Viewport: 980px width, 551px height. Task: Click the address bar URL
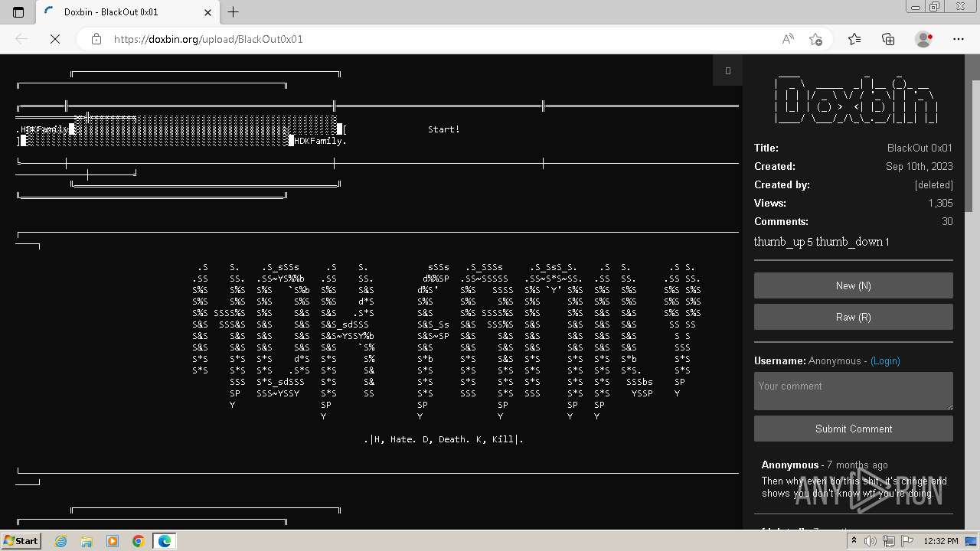[x=208, y=39]
